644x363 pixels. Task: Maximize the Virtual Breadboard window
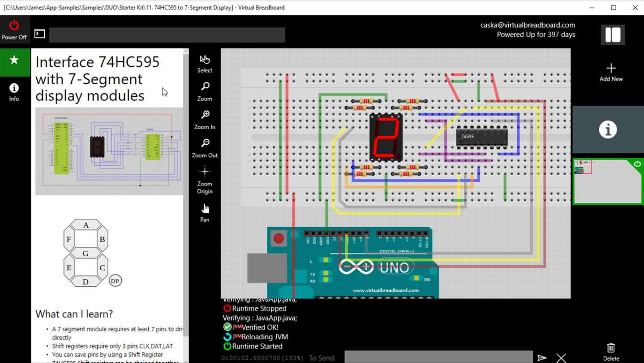tap(614, 8)
